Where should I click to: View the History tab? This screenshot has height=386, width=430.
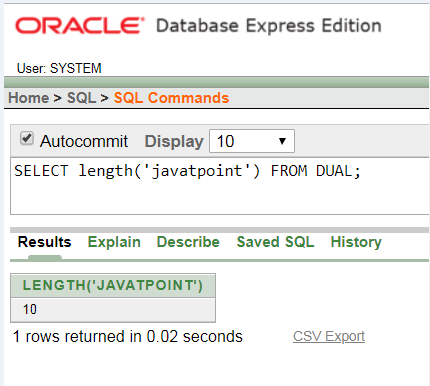[x=356, y=242]
